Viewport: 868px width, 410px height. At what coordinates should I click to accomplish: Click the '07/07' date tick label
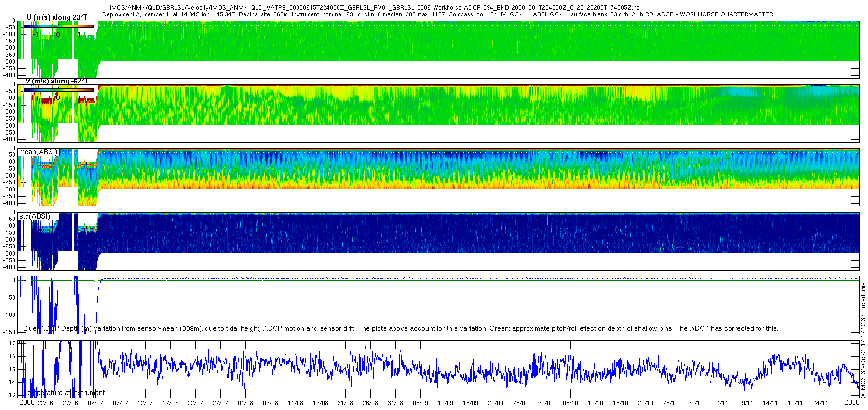121,403
